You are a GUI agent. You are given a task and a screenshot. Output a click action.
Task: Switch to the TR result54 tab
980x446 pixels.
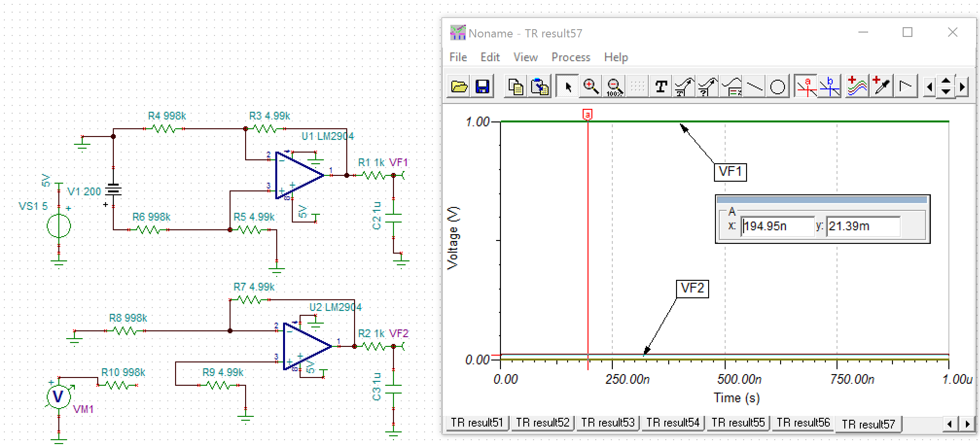coord(673,423)
